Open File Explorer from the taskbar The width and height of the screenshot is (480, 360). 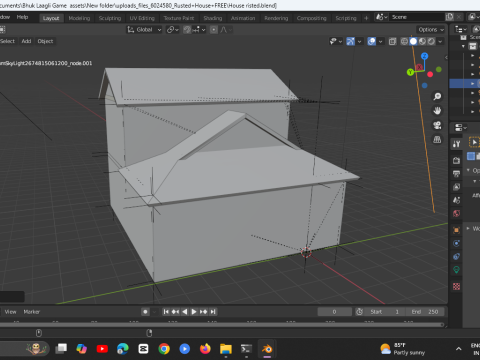(226, 349)
